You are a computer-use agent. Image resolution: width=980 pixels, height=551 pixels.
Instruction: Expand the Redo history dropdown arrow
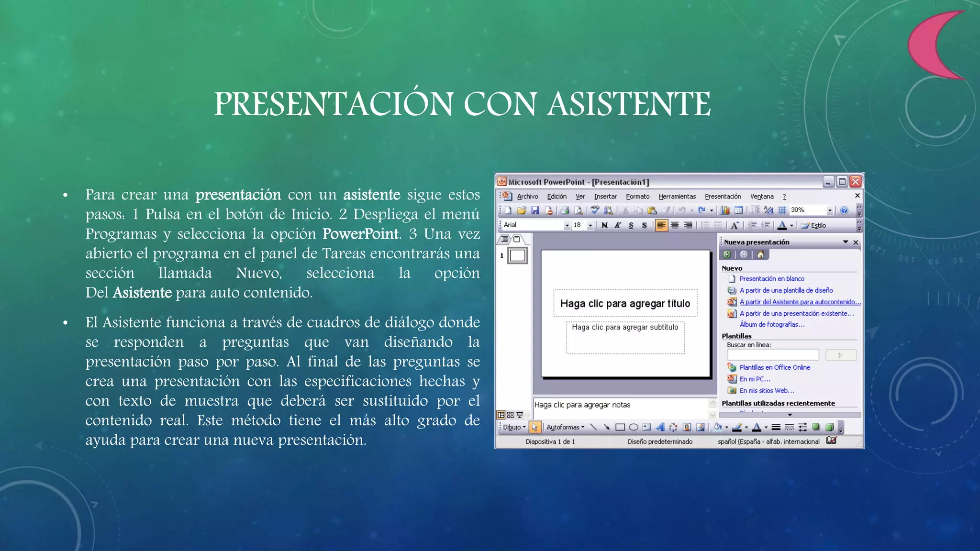coord(712,210)
